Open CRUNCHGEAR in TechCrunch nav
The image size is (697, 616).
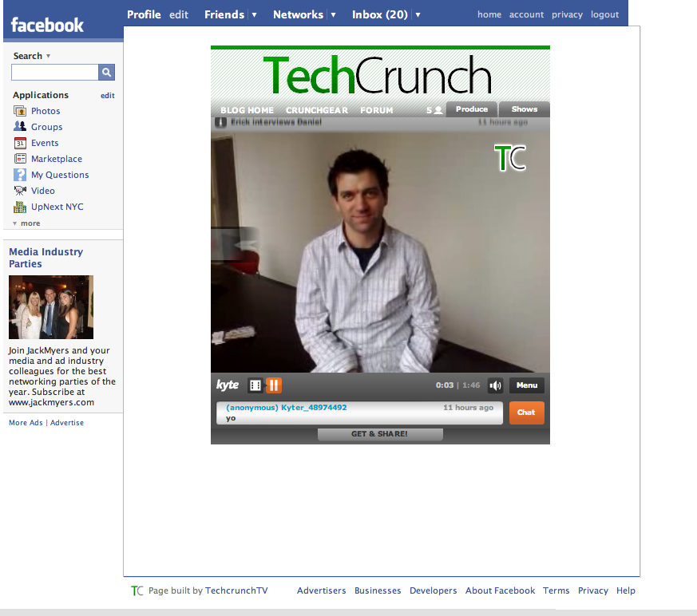317,110
